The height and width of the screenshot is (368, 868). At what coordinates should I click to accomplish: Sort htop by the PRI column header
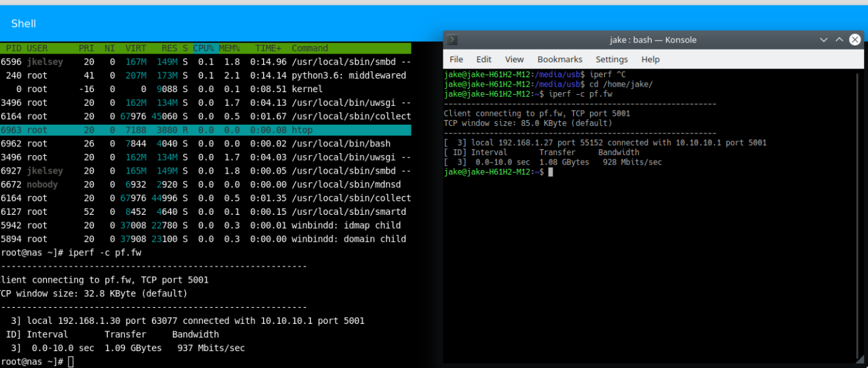click(87, 48)
